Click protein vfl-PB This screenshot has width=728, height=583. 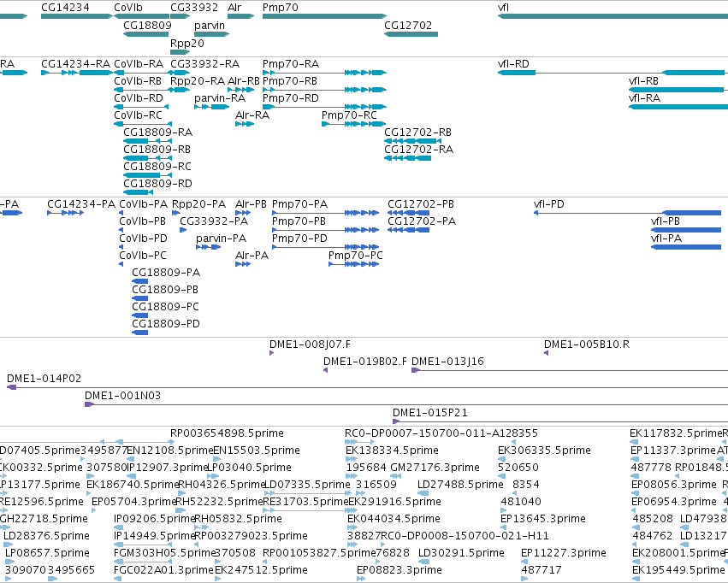[666, 221]
